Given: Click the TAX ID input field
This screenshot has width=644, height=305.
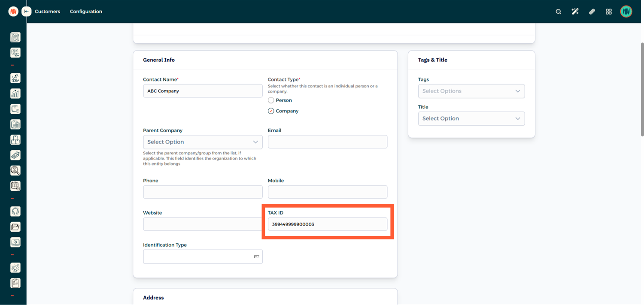Looking at the screenshot, I should tap(327, 224).
